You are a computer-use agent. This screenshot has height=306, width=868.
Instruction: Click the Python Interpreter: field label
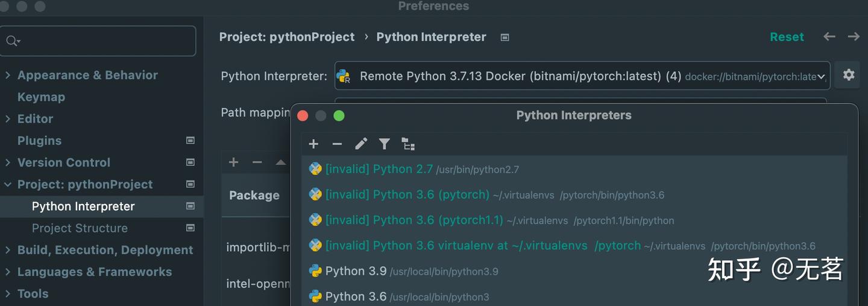pyautogui.click(x=274, y=76)
